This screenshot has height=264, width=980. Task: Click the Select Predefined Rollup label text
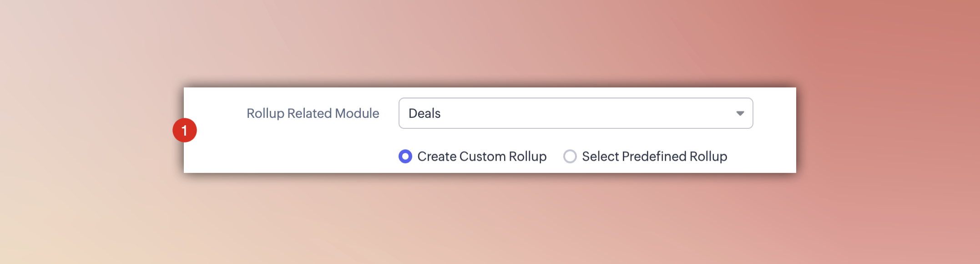[x=654, y=157]
